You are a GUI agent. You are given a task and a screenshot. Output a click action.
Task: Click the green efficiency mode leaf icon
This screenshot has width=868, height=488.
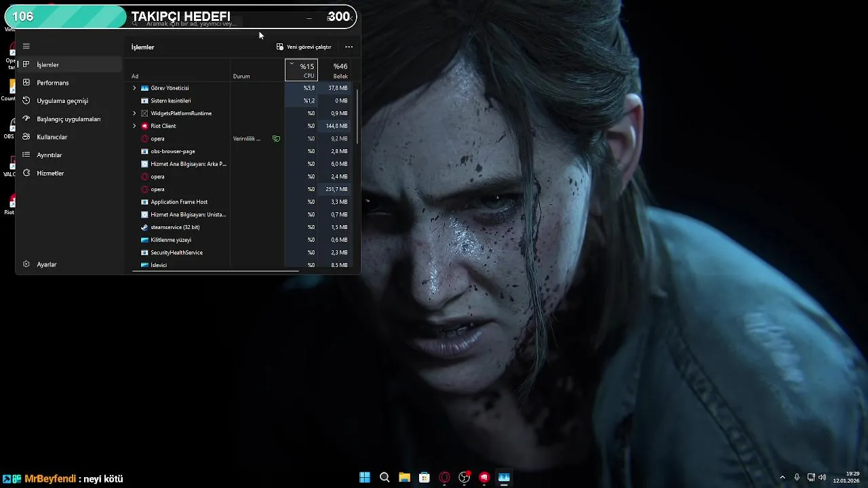(276, 138)
